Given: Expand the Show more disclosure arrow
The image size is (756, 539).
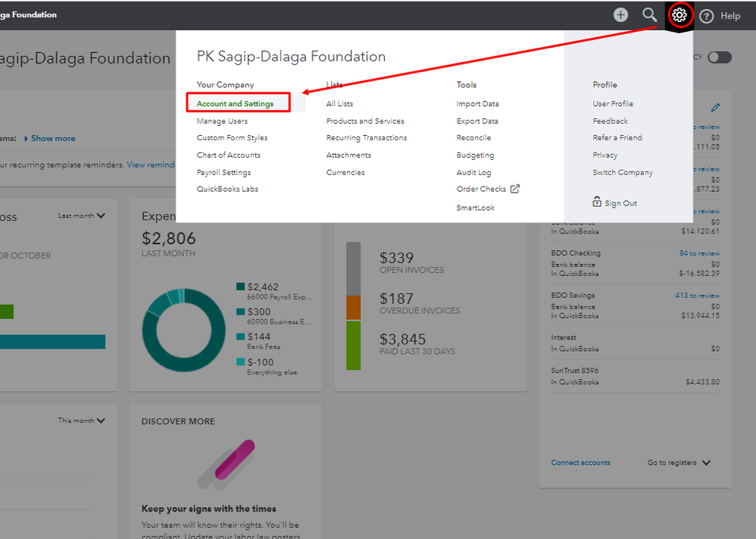Looking at the screenshot, I should [27, 139].
